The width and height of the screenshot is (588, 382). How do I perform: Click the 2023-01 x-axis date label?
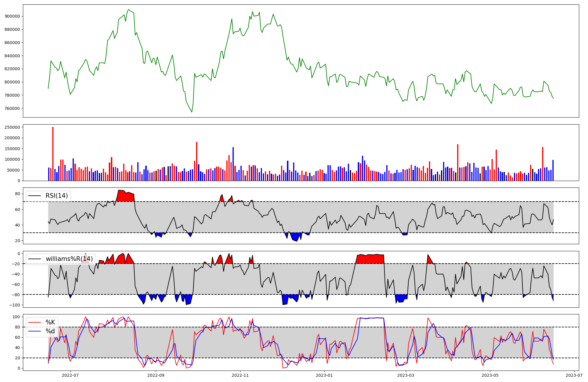pos(324,375)
